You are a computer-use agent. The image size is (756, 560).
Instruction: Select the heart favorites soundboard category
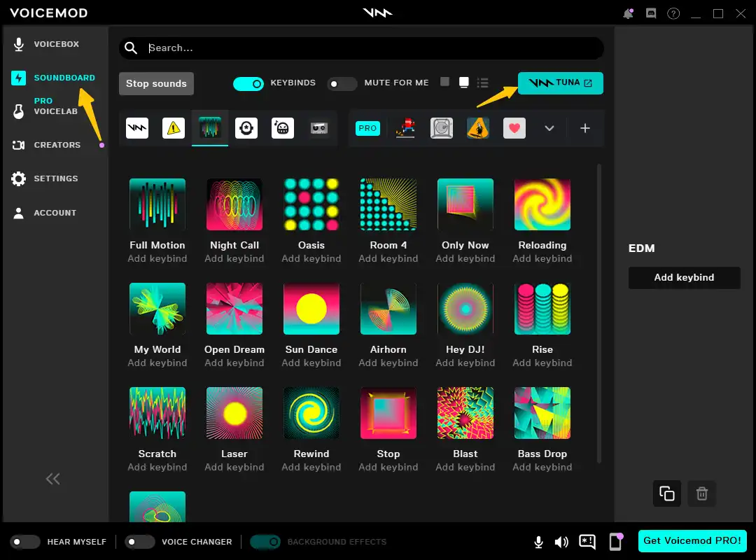tap(514, 128)
